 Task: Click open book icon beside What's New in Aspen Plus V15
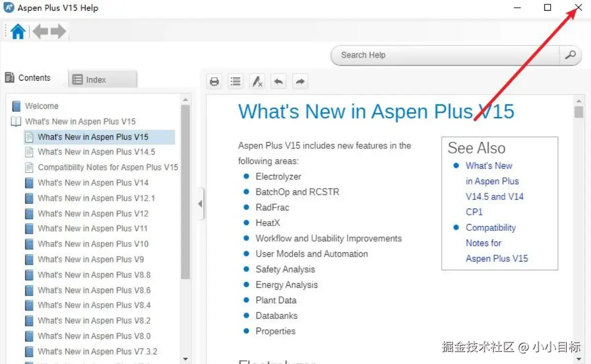point(17,121)
